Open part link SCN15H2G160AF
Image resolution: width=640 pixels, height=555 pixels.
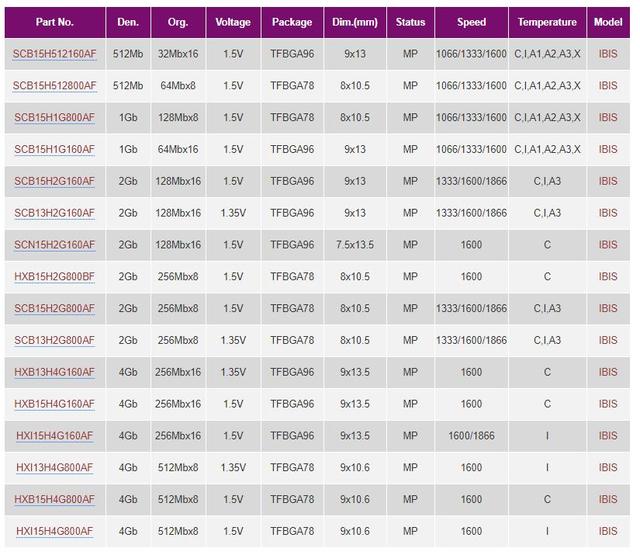55,245
